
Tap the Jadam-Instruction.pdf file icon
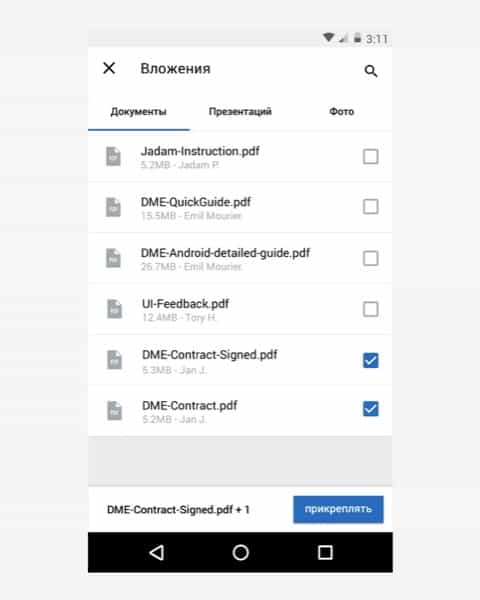113,157
